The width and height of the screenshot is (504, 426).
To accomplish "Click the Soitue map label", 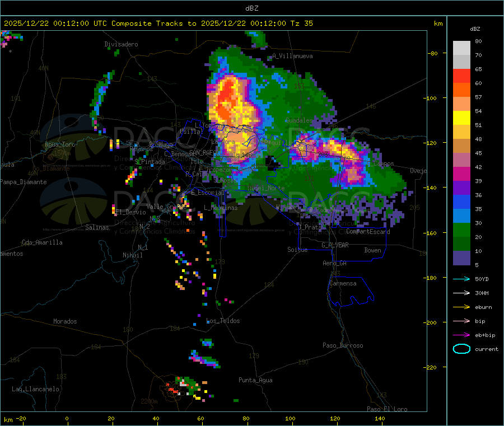I will [x=297, y=250].
